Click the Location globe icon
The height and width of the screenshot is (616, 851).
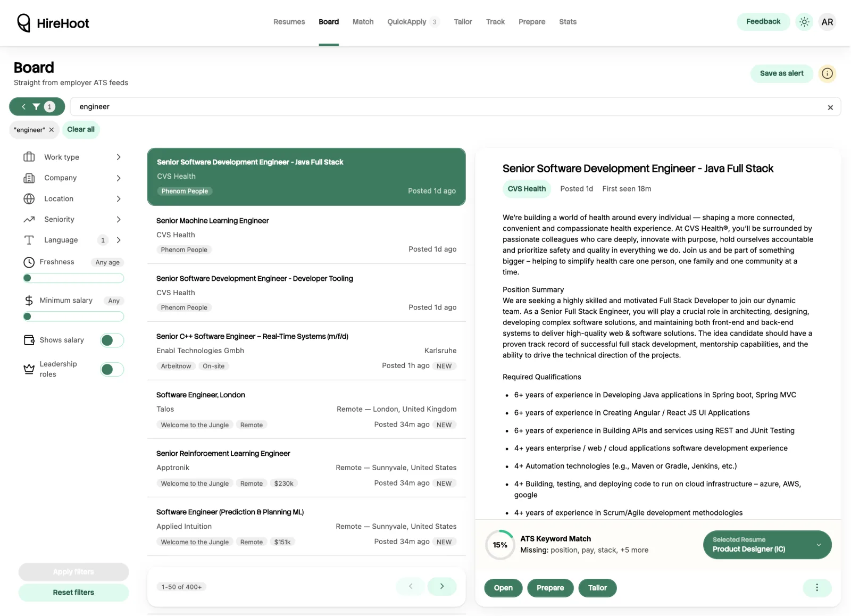pos(29,198)
